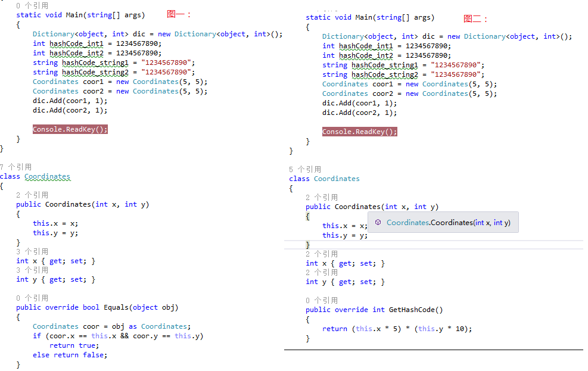Click the Coordinates.Coordinates(int x, int y) tooltip text

click(x=449, y=223)
